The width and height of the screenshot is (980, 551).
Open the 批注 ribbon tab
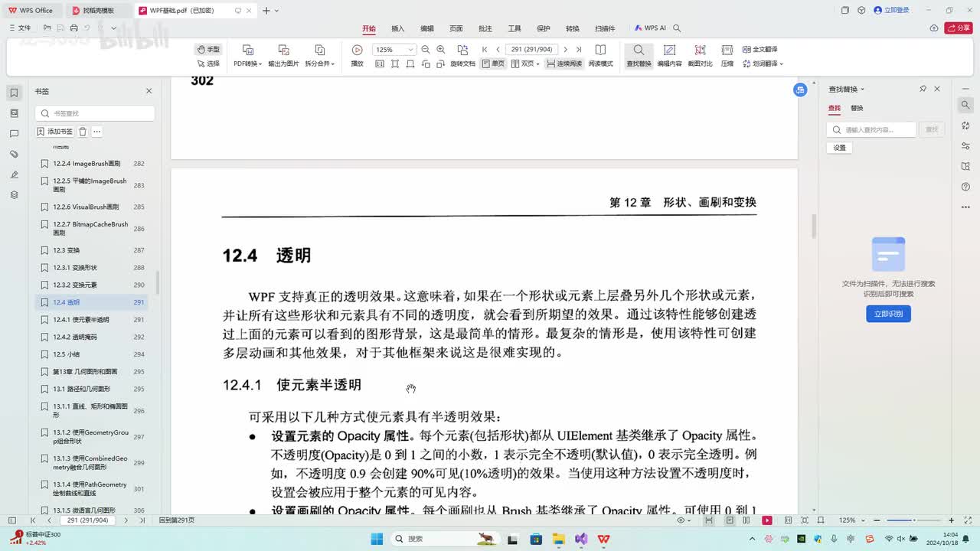coord(485,28)
